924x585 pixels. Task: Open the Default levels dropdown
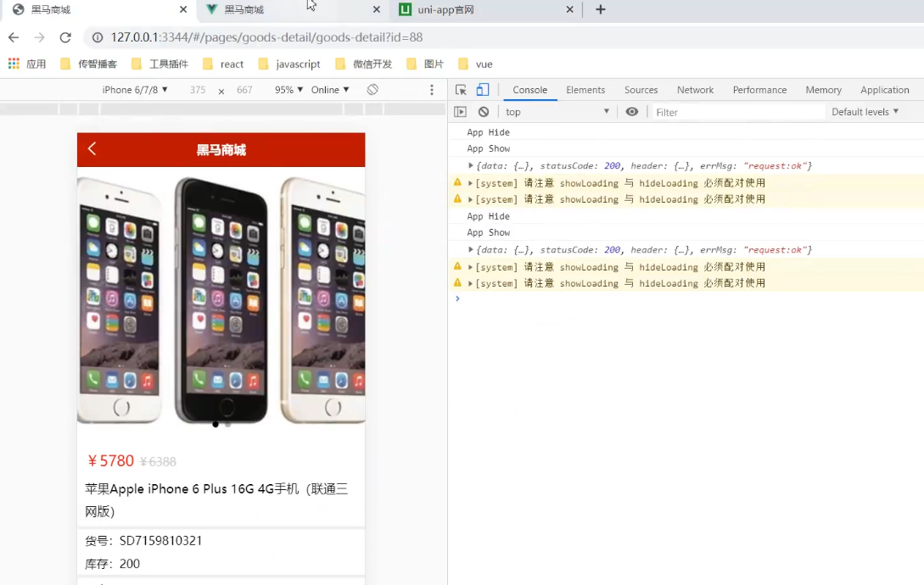point(865,111)
